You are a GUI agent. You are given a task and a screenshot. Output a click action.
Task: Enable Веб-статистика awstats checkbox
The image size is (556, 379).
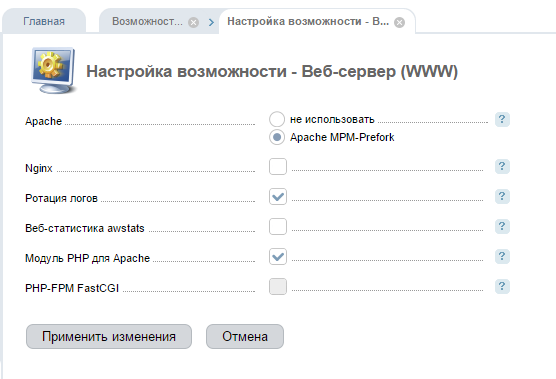pos(278,227)
